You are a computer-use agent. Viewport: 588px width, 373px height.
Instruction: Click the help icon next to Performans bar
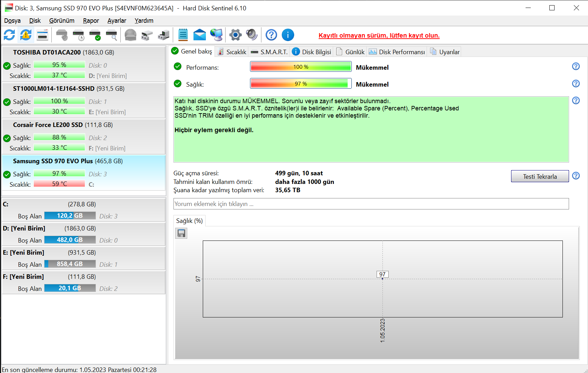point(576,66)
